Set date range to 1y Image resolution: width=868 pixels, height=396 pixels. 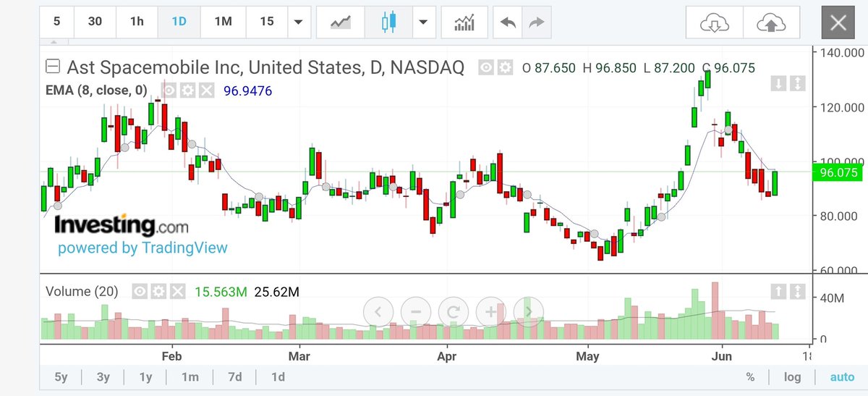click(x=146, y=376)
